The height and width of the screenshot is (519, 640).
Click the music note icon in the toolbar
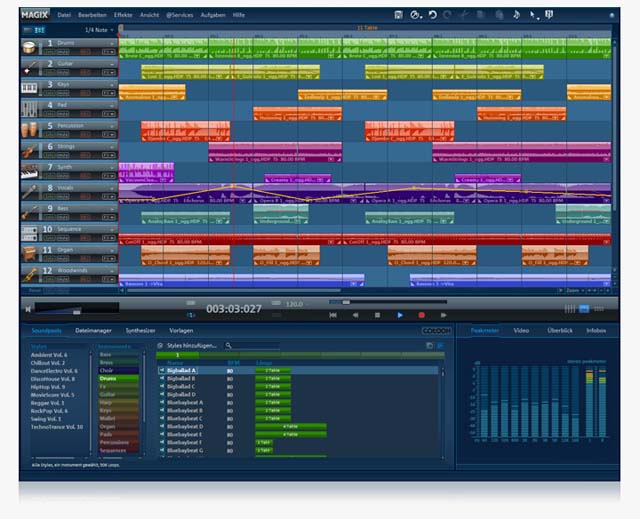[516, 15]
